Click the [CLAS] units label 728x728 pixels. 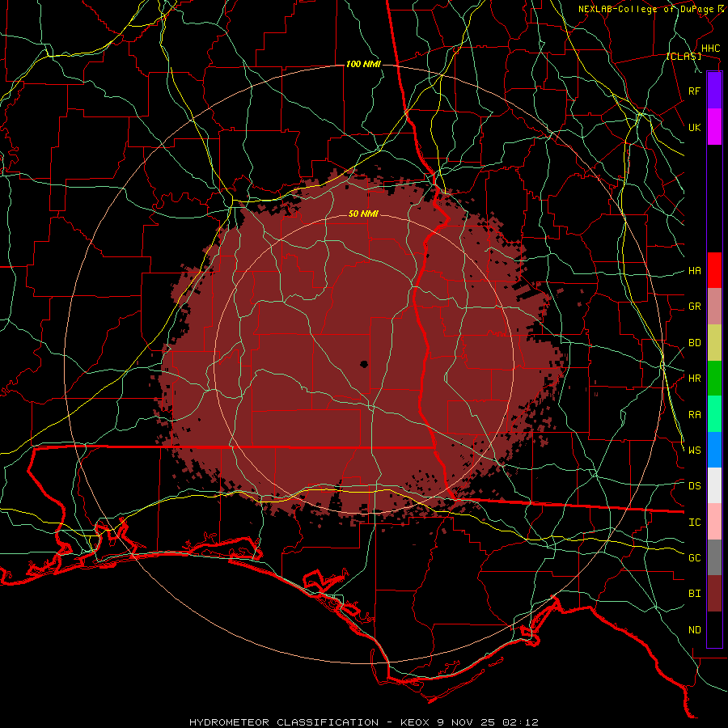point(684,56)
